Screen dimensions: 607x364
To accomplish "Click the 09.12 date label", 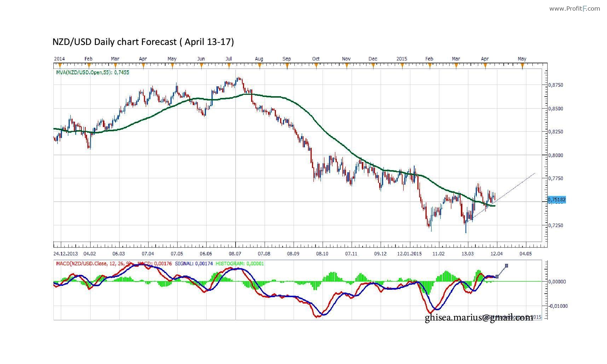I will point(380,254).
